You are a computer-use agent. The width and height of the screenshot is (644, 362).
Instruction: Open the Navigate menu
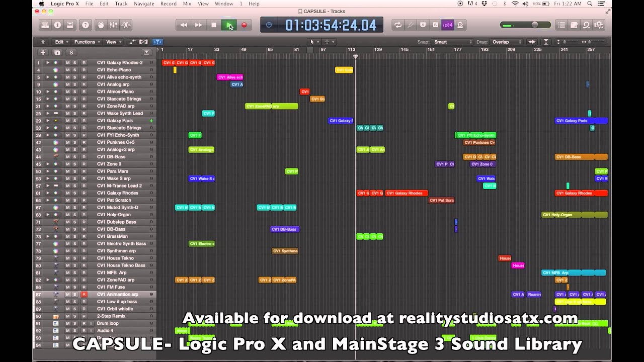coord(144,4)
